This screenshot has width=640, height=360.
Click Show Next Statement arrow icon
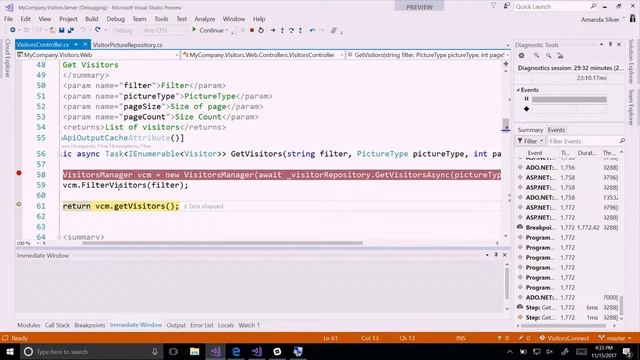[x=273, y=30]
